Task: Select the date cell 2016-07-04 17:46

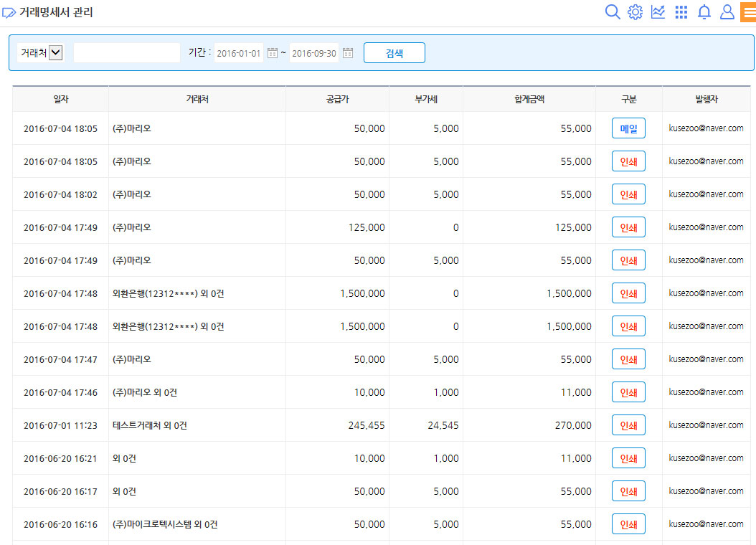Action: pos(60,393)
